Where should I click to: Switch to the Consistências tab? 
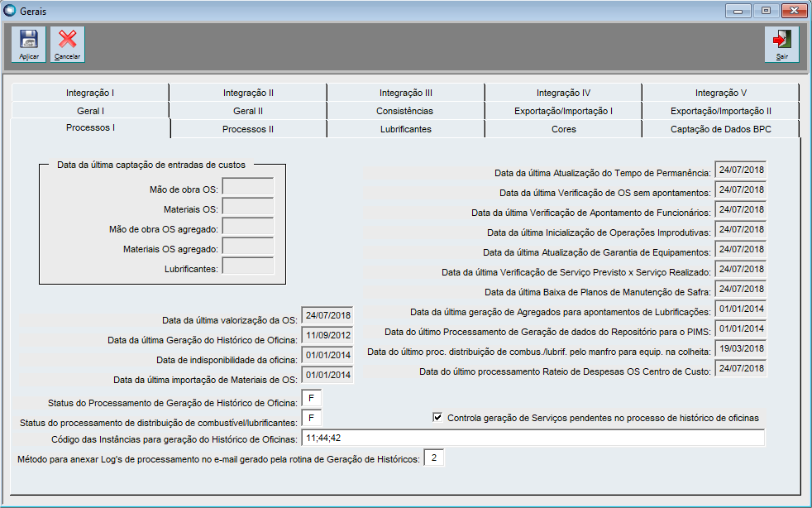[x=404, y=111]
